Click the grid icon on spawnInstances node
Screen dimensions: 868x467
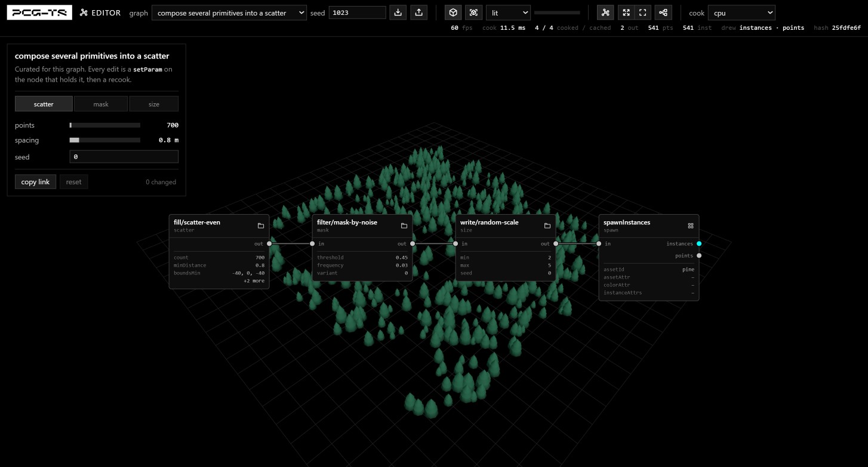[691, 225]
